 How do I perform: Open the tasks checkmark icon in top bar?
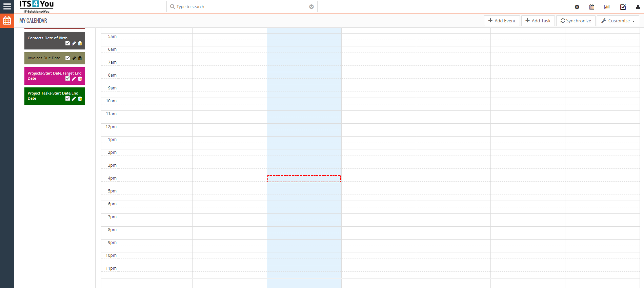tap(623, 7)
